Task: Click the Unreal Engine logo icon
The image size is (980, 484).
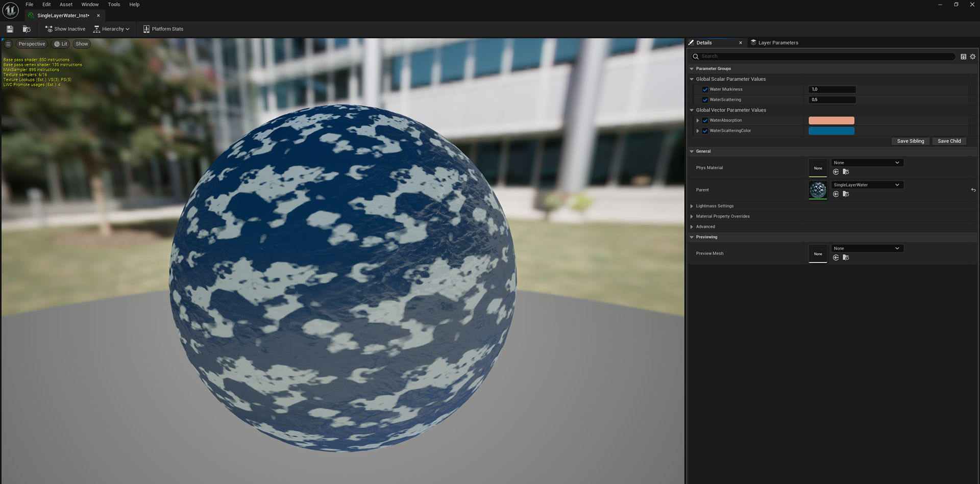Action: point(10,10)
